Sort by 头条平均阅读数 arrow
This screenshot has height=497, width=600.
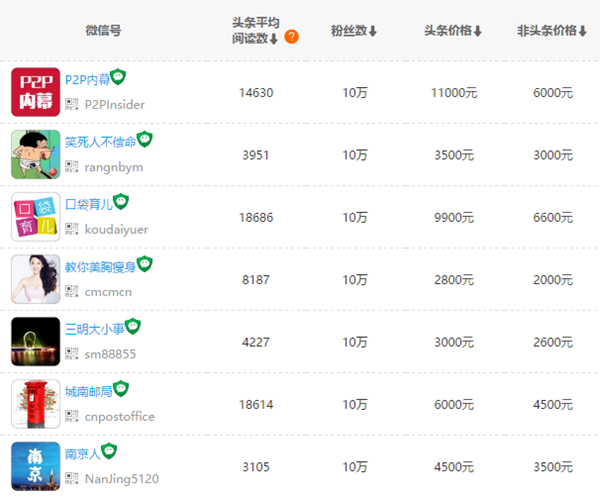click(x=274, y=39)
